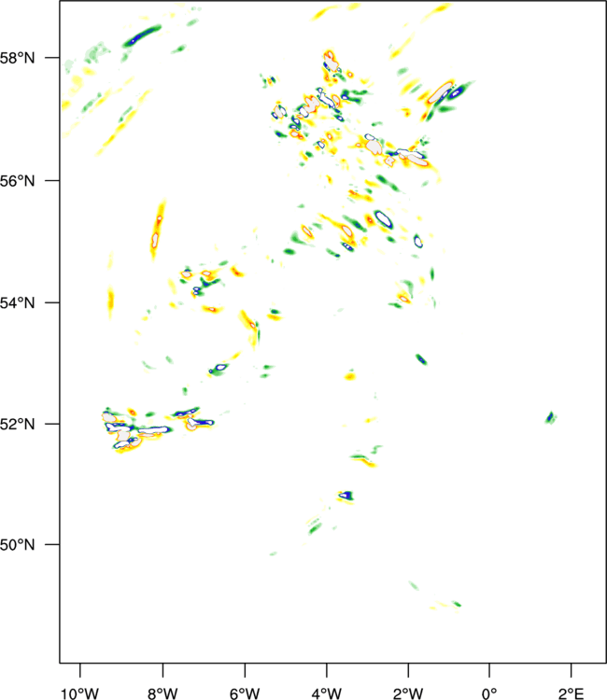Click the 6°W longitude label
The image size is (607, 700).
[x=245, y=693]
